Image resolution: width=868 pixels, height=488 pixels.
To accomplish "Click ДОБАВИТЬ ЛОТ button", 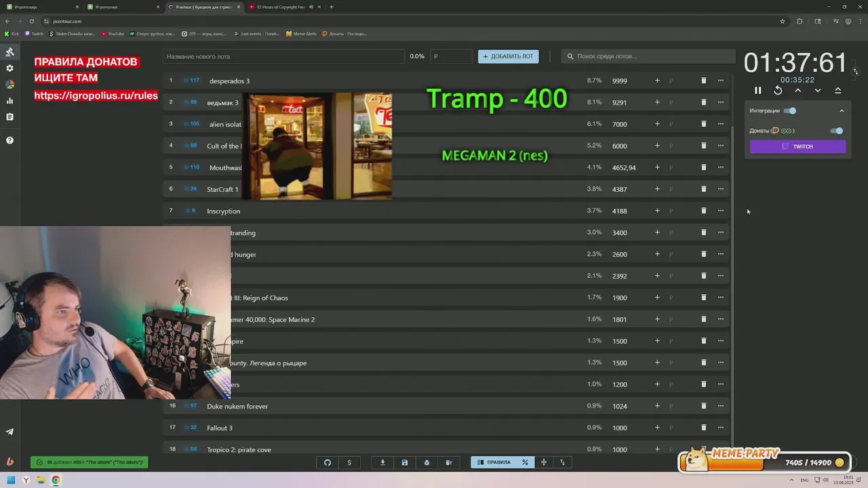I will (x=508, y=56).
